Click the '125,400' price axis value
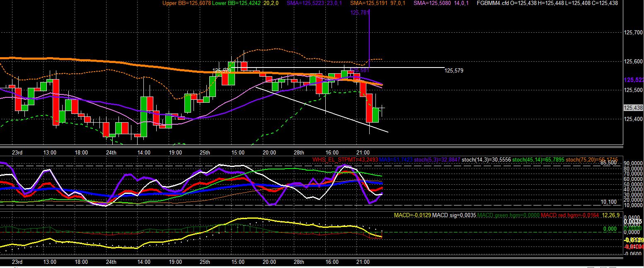 tap(634, 119)
